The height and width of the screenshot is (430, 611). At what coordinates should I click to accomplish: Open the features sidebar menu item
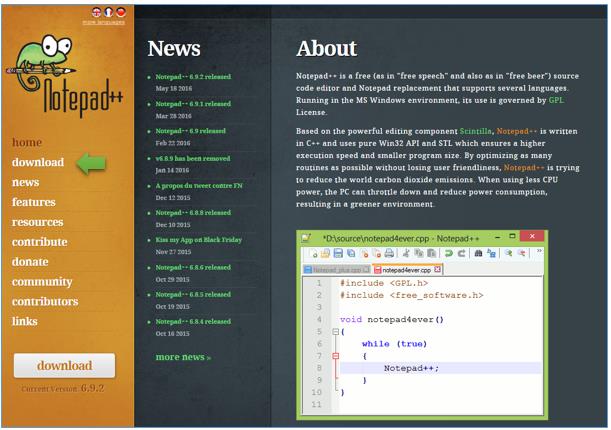tap(34, 202)
